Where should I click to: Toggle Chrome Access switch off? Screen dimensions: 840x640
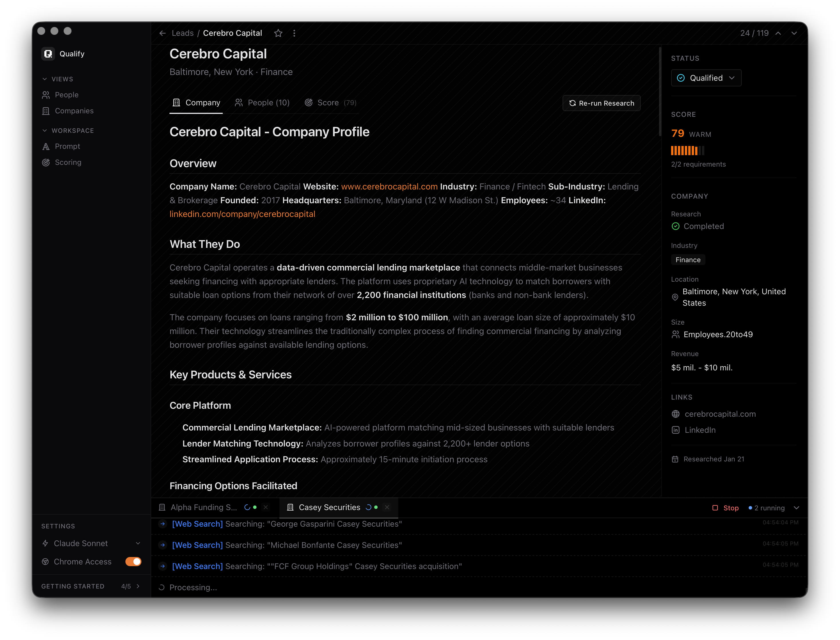point(133,562)
